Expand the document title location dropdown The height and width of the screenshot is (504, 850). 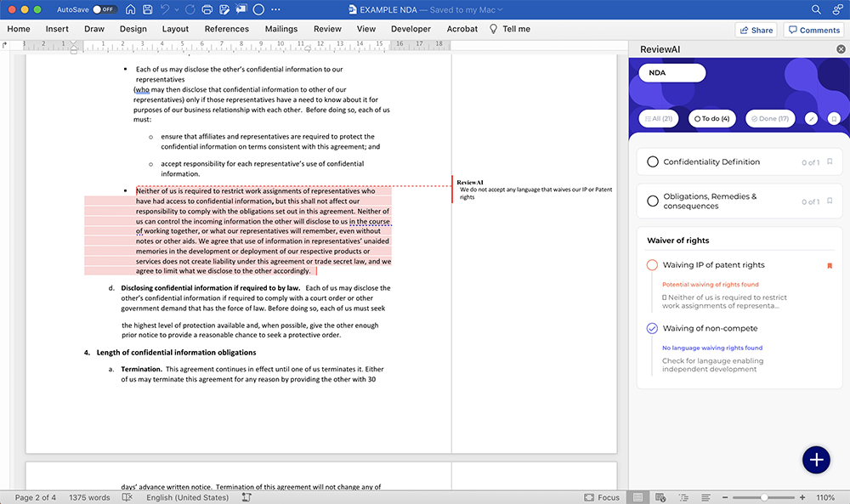coord(500,9)
